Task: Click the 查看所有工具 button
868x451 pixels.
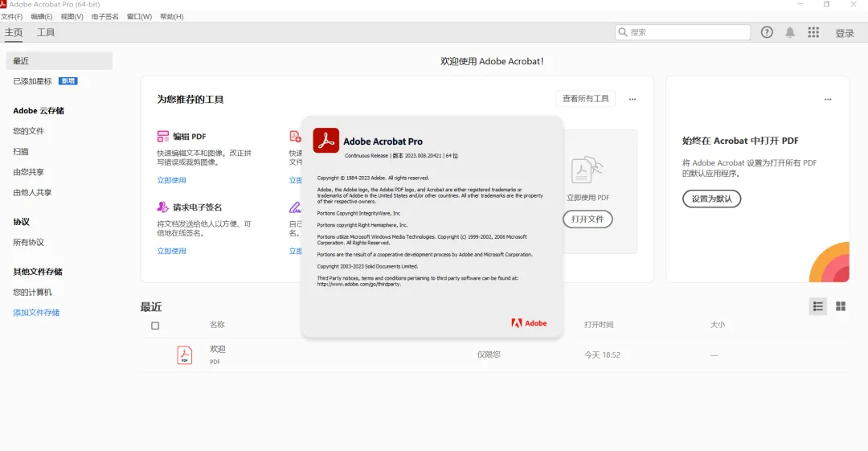Action: point(586,99)
